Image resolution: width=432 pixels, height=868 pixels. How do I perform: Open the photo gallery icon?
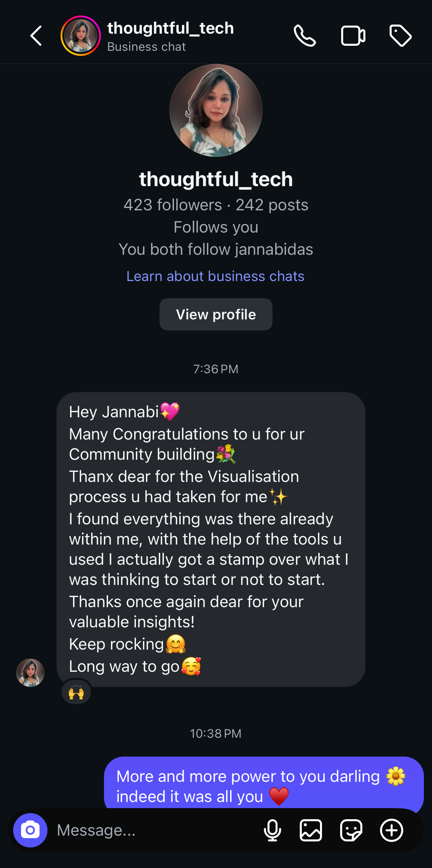pos(311,830)
